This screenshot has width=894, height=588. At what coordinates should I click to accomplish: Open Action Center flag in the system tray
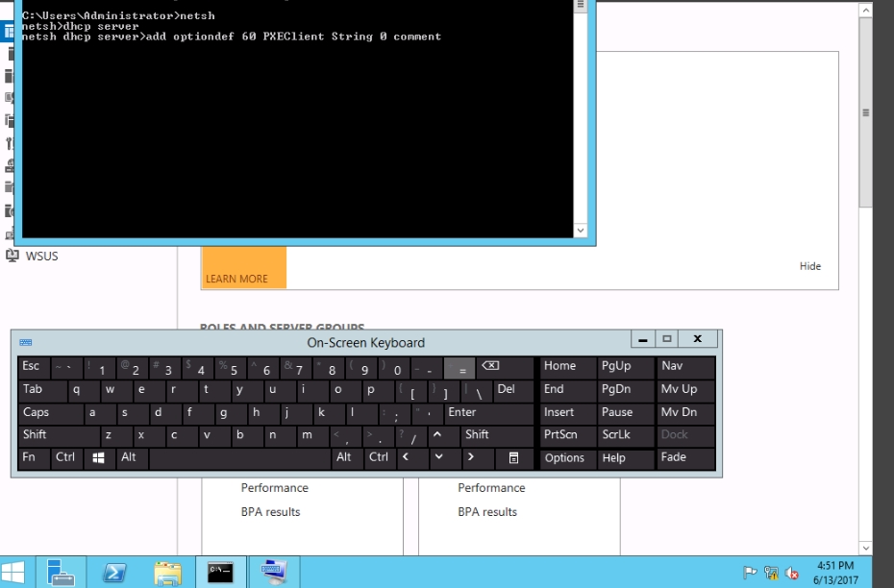tap(750, 574)
